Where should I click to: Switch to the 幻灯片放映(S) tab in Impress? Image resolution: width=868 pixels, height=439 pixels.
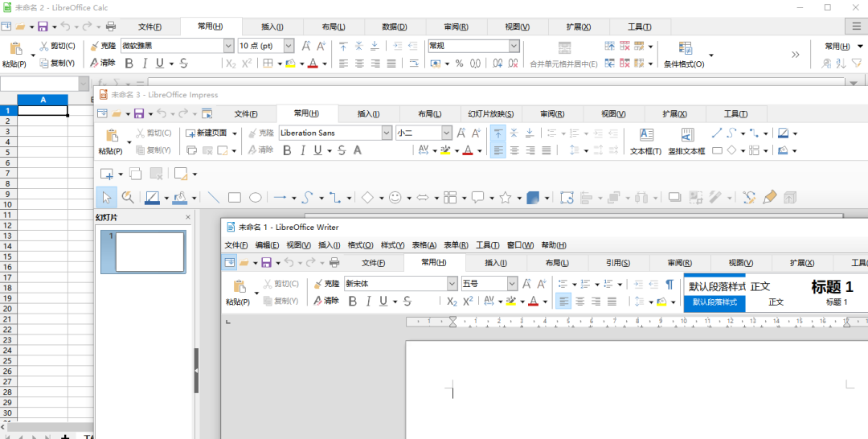(x=491, y=114)
